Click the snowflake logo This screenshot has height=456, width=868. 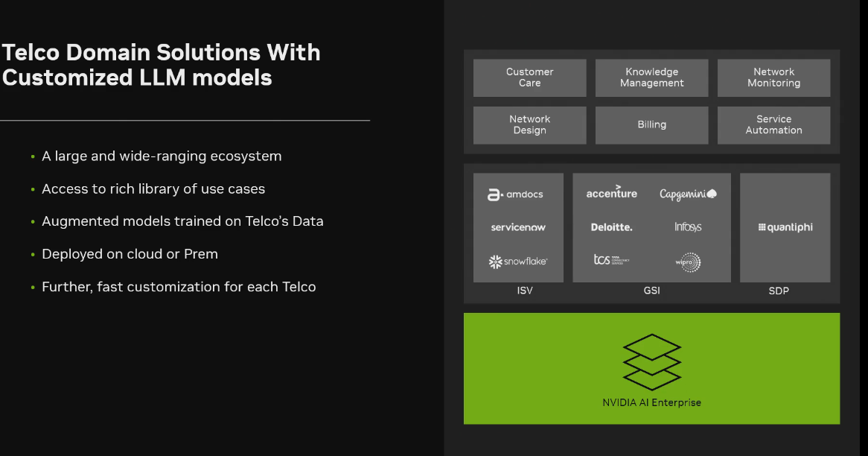pos(518,262)
